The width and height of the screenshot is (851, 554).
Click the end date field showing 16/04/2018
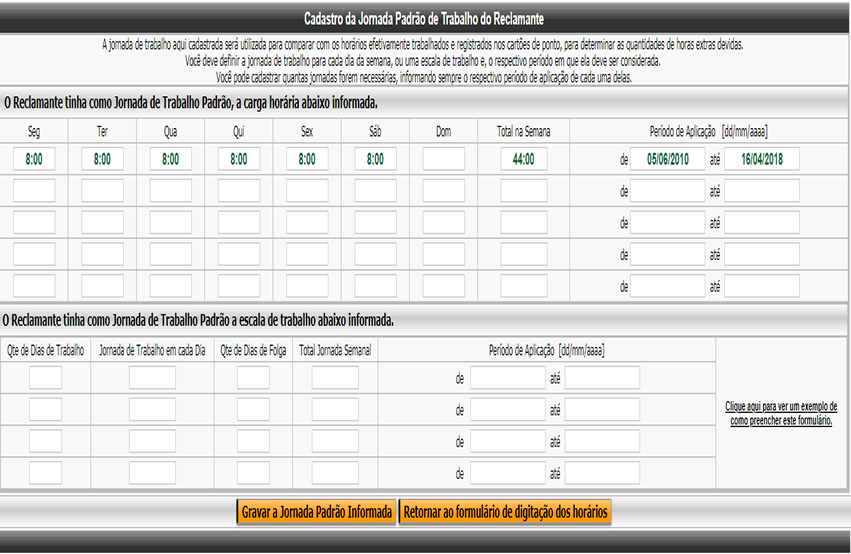click(761, 159)
